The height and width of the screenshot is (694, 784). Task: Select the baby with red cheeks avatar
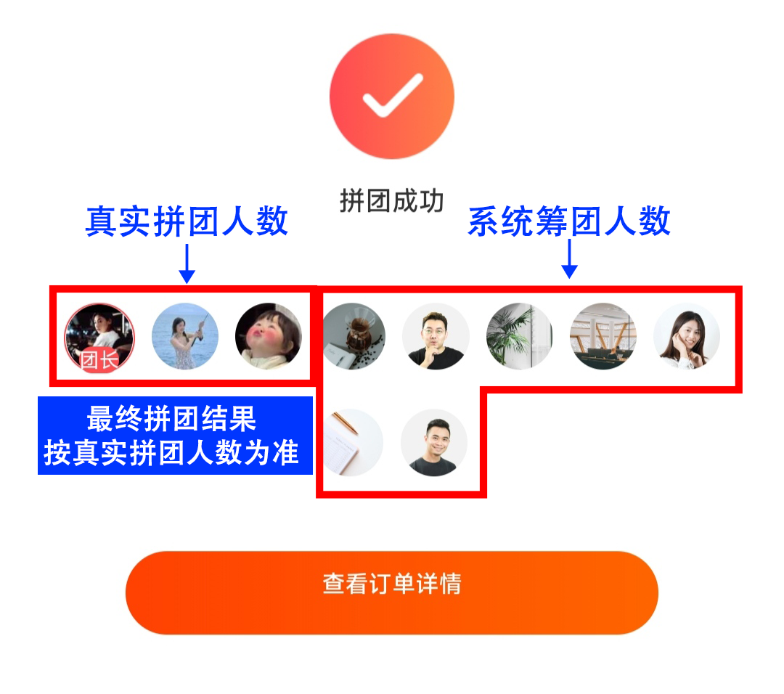[x=269, y=336]
